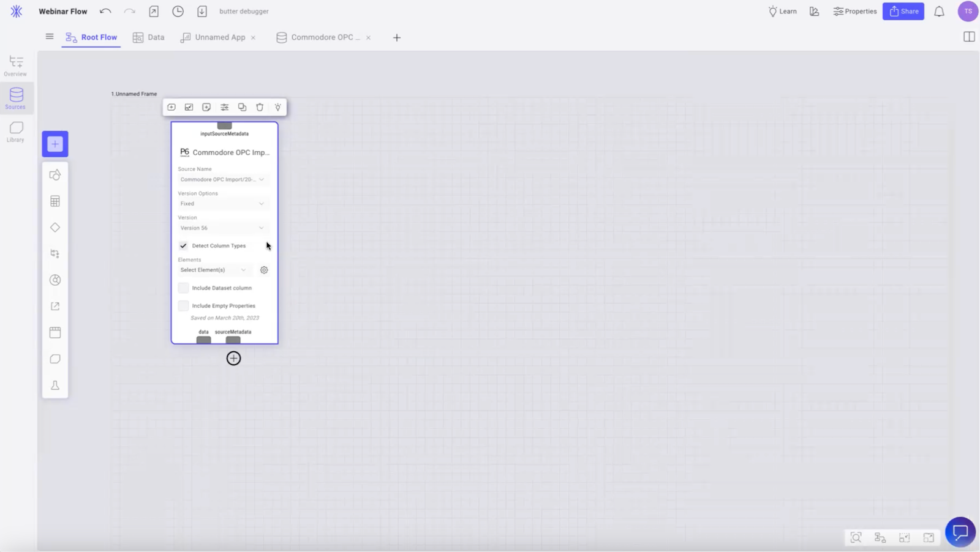Open the chat support bubble

point(960,532)
